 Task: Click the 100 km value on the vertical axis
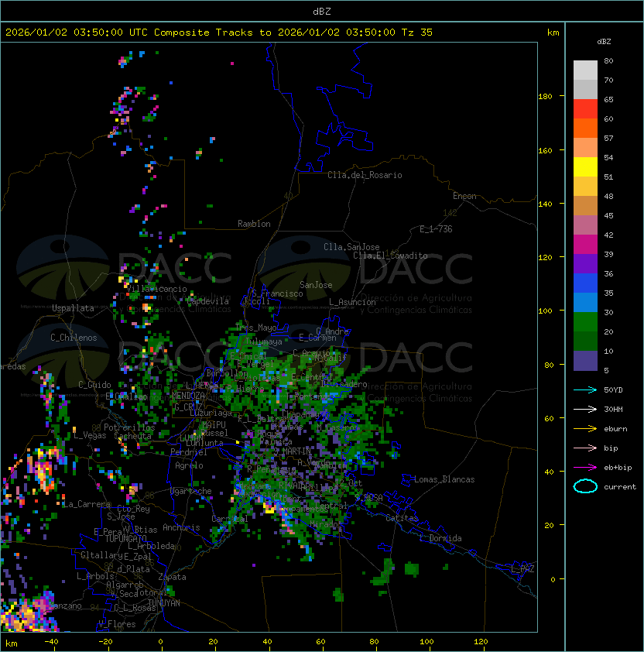click(x=545, y=311)
